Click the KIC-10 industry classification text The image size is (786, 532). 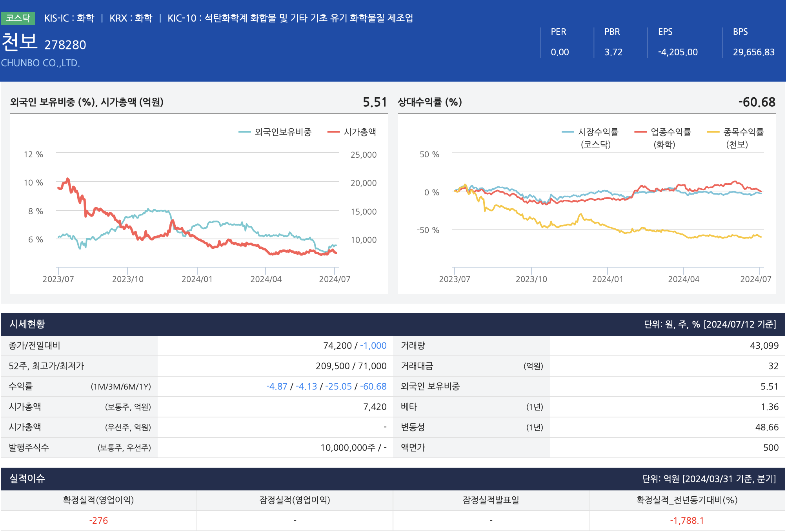tap(290, 18)
